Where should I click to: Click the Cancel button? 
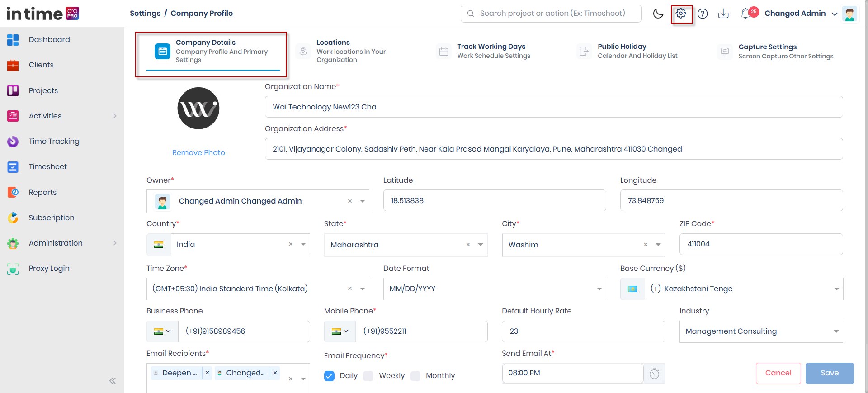pyautogui.click(x=778, y=373)
